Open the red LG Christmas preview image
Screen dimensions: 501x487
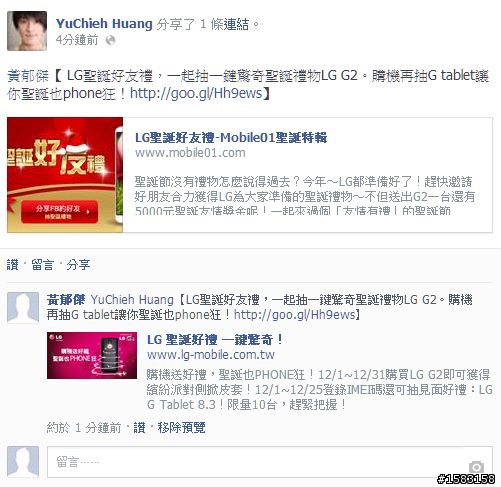click(65, 175)
